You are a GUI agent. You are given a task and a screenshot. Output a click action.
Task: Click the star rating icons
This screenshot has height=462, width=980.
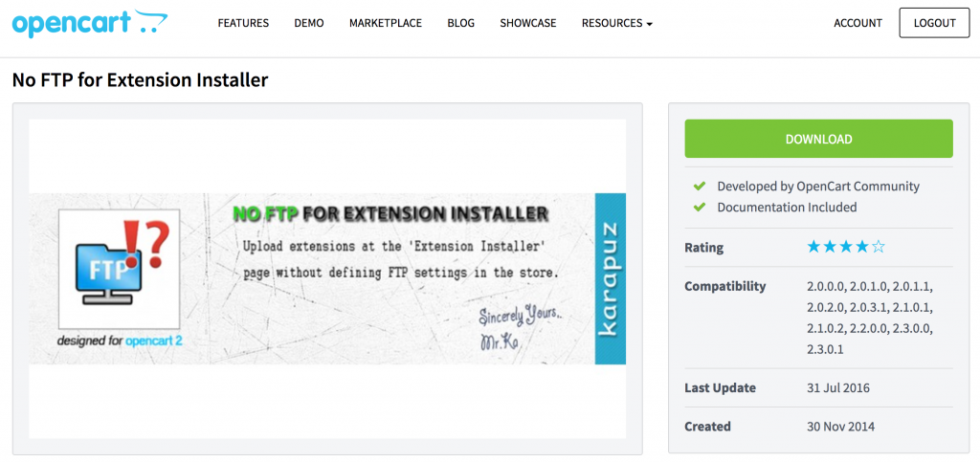click(x=846, y=247)
